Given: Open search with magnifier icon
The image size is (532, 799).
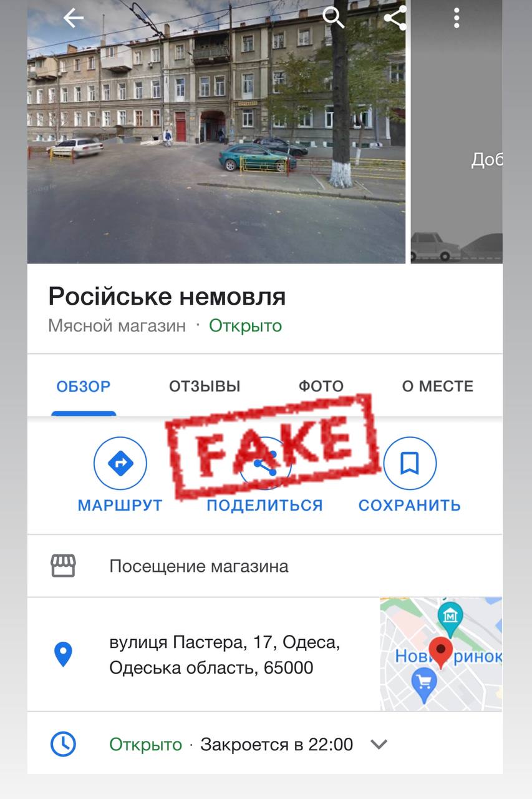Looking at the screenshot, I should point(334,17).
